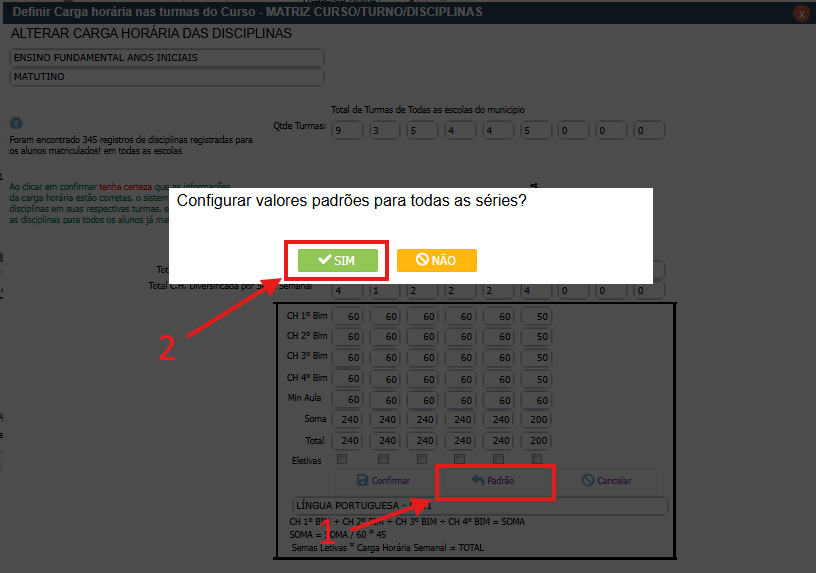Image resolution: width=816 pixels, height=573 pixels.
Task: Tick the first Eletivas checkbox
Action: pyautogui.click(x=343, y=460)
